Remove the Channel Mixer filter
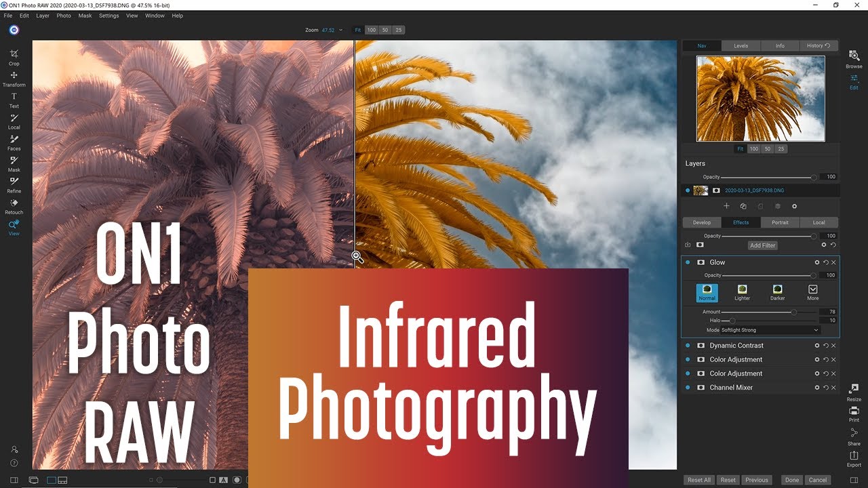Viewport: 868px width, 488px height. (x=833, y=388)
